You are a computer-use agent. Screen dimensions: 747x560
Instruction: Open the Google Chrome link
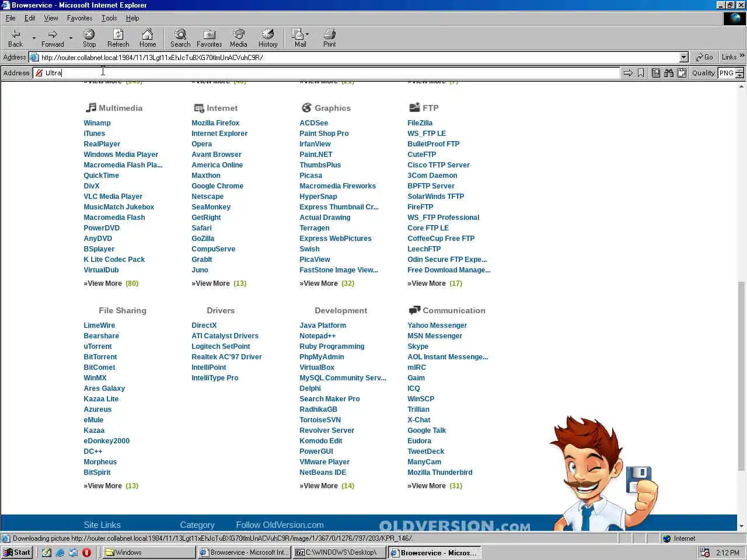pyautogui.click(x=217, y=186)
